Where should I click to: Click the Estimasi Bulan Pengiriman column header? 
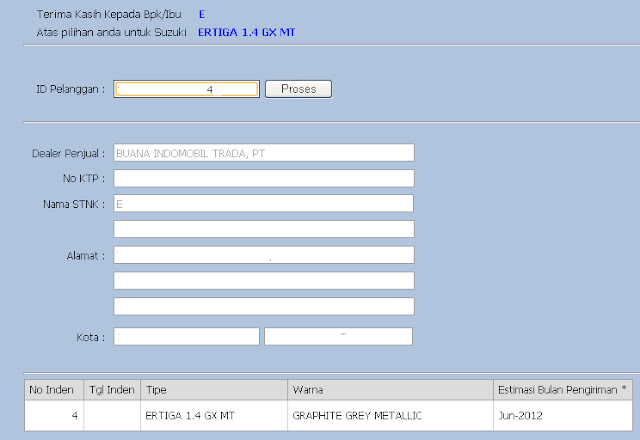(563, 390)
